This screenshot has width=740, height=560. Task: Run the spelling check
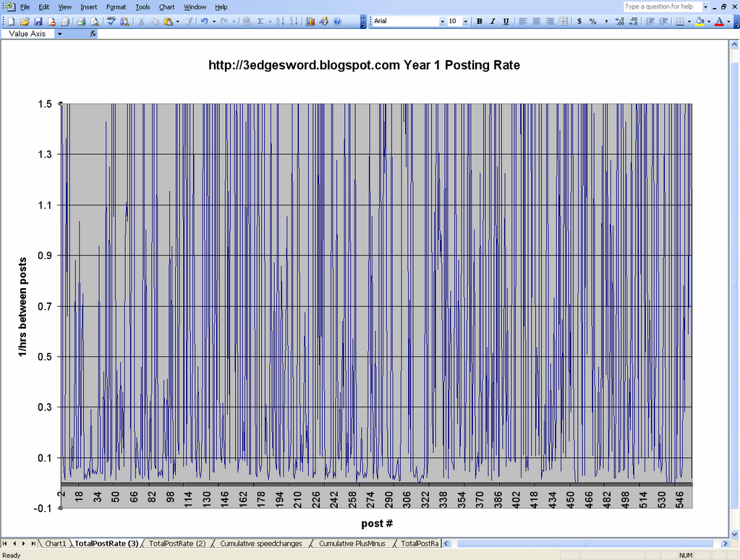click(111, 21)
